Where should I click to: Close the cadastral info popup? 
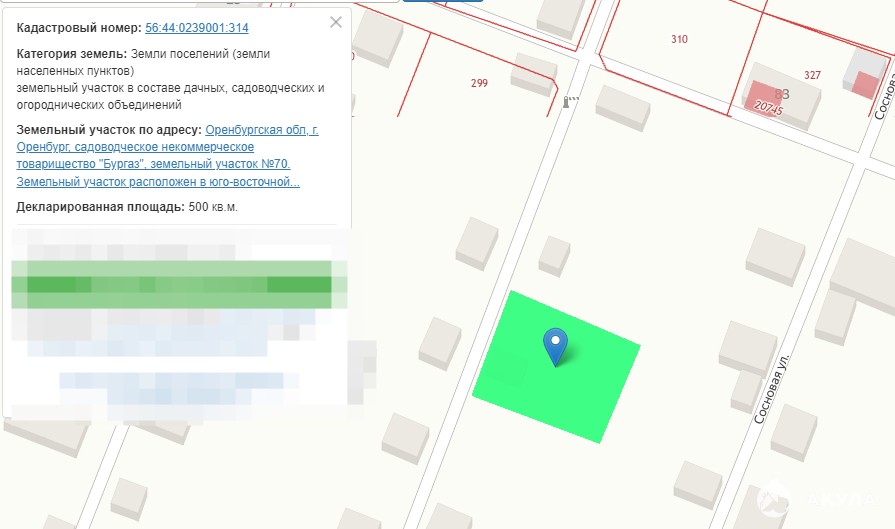335,22
